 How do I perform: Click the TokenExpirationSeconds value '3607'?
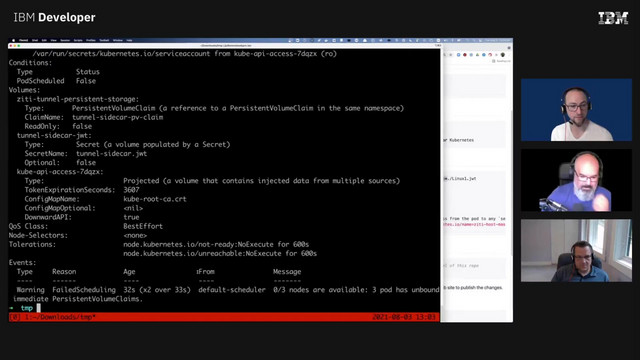click(131, 190)
